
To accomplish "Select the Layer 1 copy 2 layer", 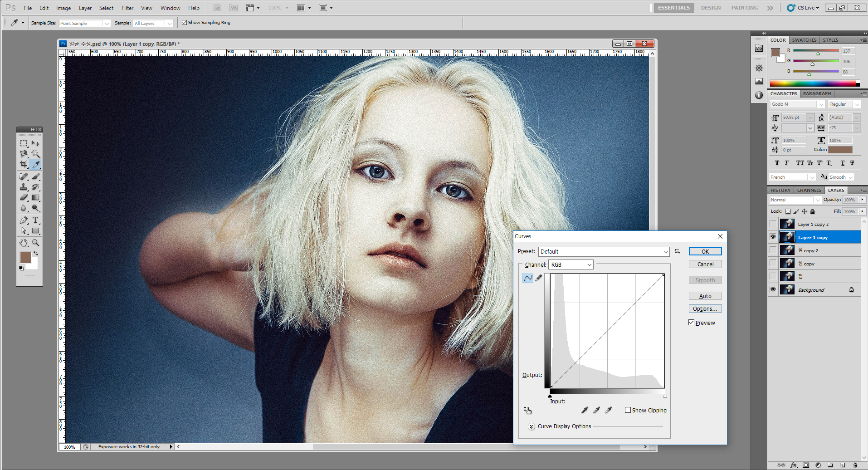I will coord(813,224).
